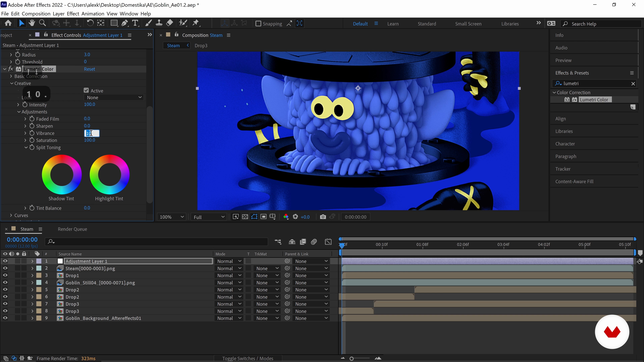Select the Zoom magnifier tool
The width and height of the screenshot is (644, 362).
tap(42, 23)
